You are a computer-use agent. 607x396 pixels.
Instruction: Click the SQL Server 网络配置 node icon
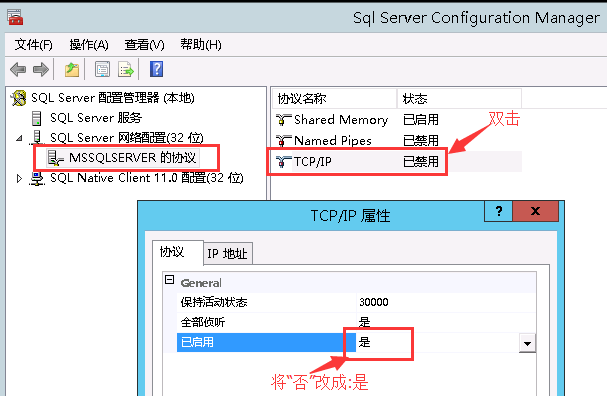pos(36,138)
